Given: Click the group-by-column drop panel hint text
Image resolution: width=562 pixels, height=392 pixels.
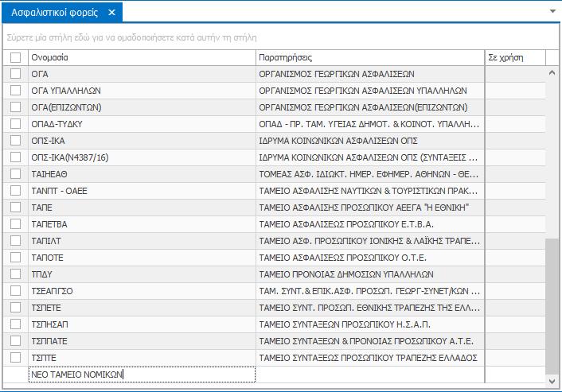Looking at the screenshot, I should click(131, 37).
